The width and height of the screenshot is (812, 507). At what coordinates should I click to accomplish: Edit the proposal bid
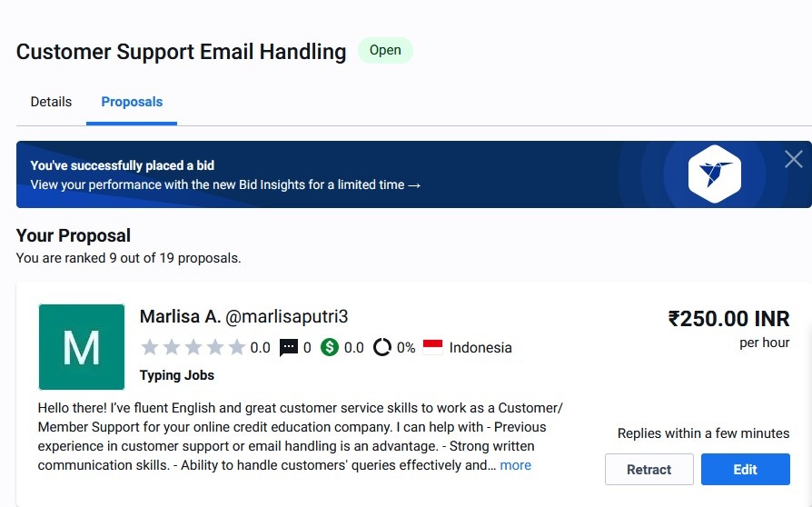[x=745, y=469]
